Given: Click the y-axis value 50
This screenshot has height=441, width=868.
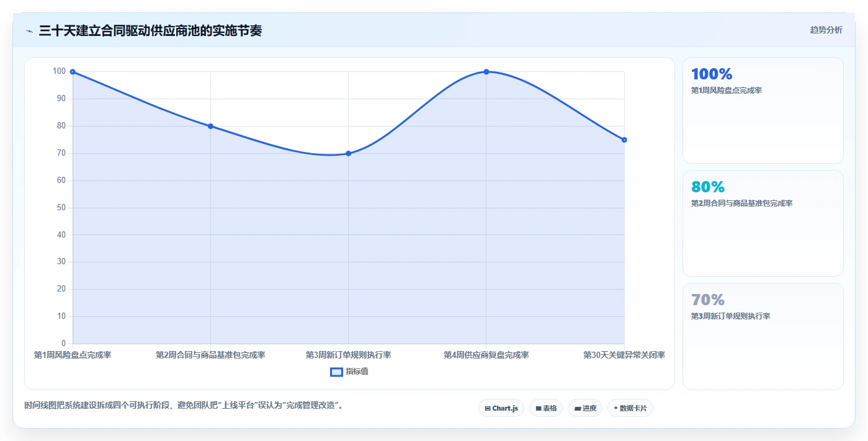Looking at the screenshot, I should [61, 208].
